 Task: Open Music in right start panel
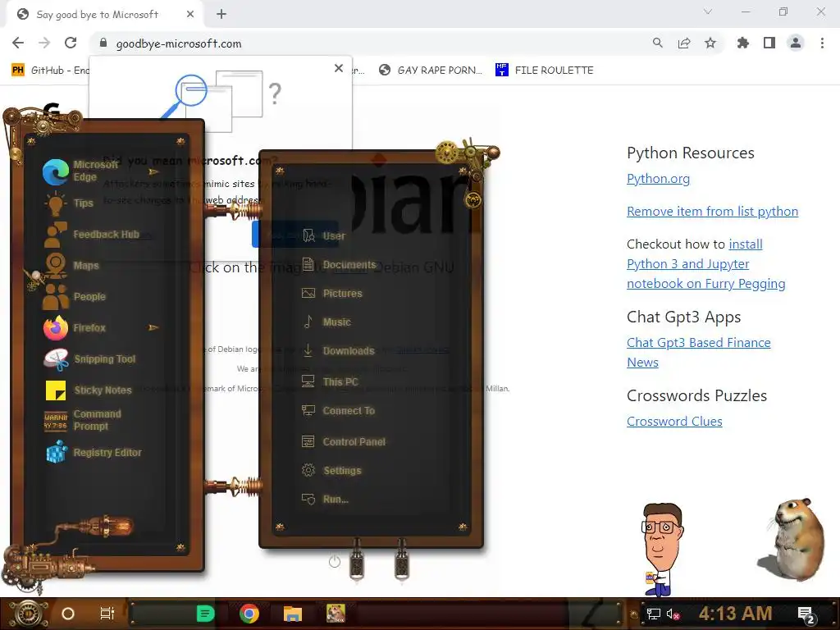tap(326, 322)
